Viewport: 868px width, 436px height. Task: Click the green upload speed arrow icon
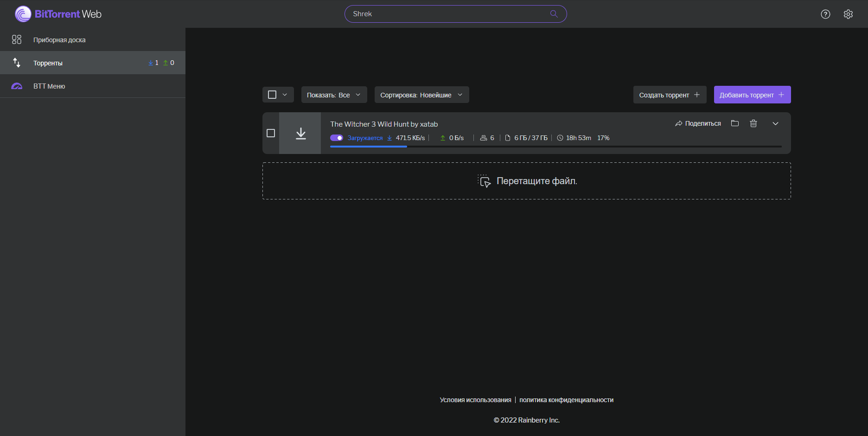point(443,138)
